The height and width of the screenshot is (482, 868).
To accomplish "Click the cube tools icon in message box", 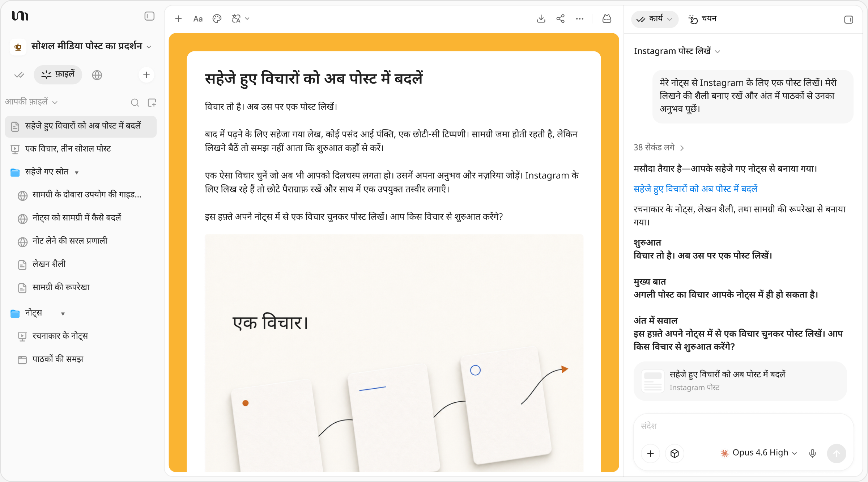I will coord(675,454).
